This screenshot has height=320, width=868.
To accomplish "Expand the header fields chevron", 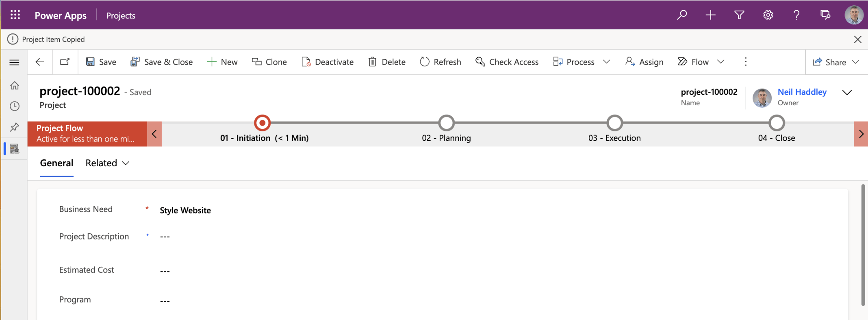I will [847, 93].
